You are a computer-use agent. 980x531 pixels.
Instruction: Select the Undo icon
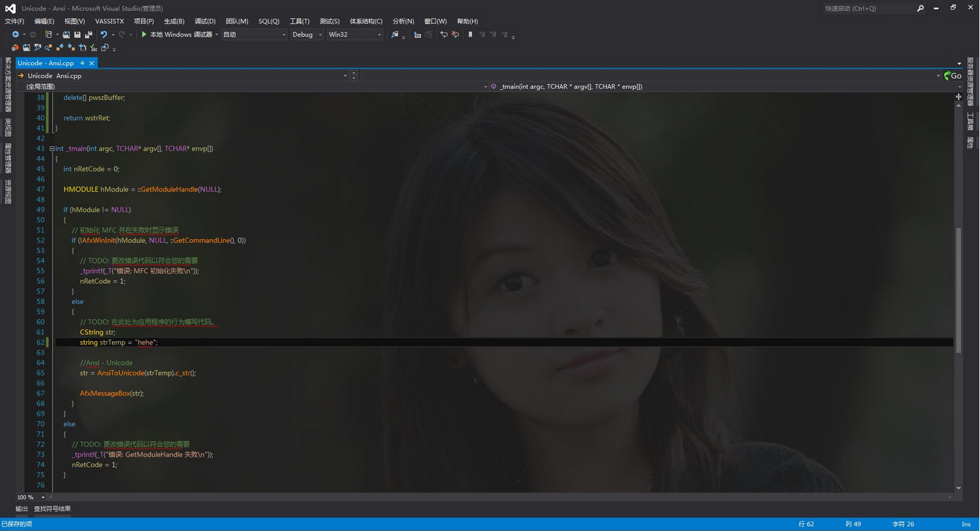coord(104,34)
